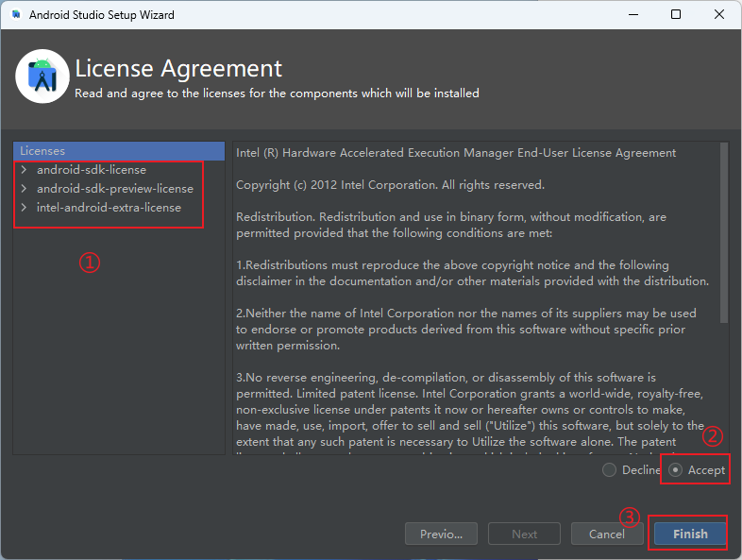Screen dimensions: 742x560
Task: Maximize the Setup Wizard window
Action: click(x=676, y=15)
